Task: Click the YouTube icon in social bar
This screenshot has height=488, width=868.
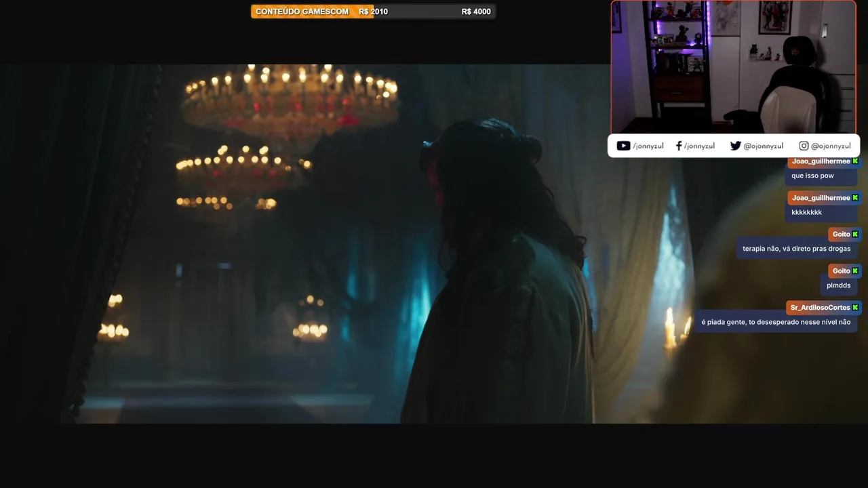Action: click(x=623, y=146)
